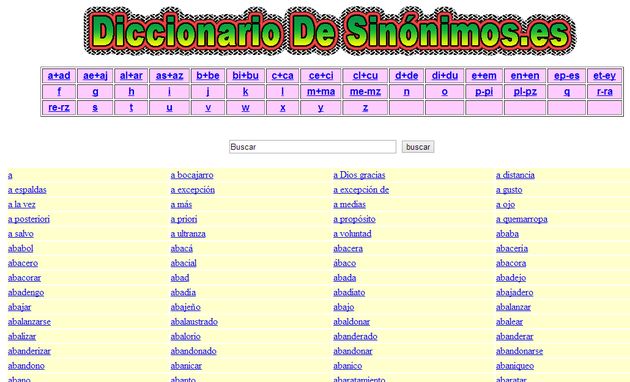Image resolution: width=630 pixels, height=382 pixels.
Task: Open the entry 'abajeño'
Action: pos(186,307)
